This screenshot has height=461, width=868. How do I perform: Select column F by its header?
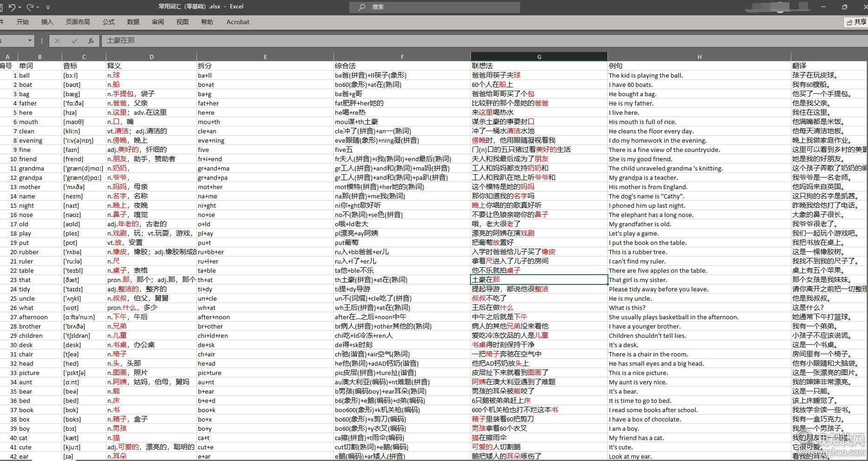pos(402,57)
